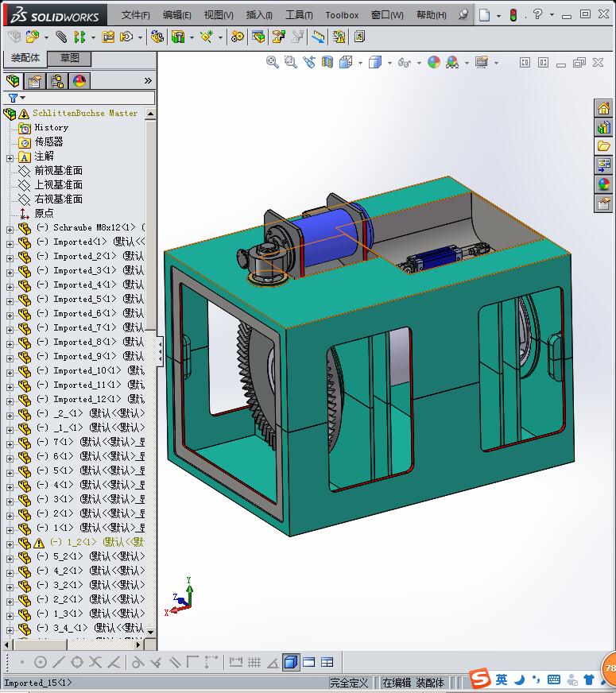
Task: Open the 帮助(H) menu
Action: (432, 15)
